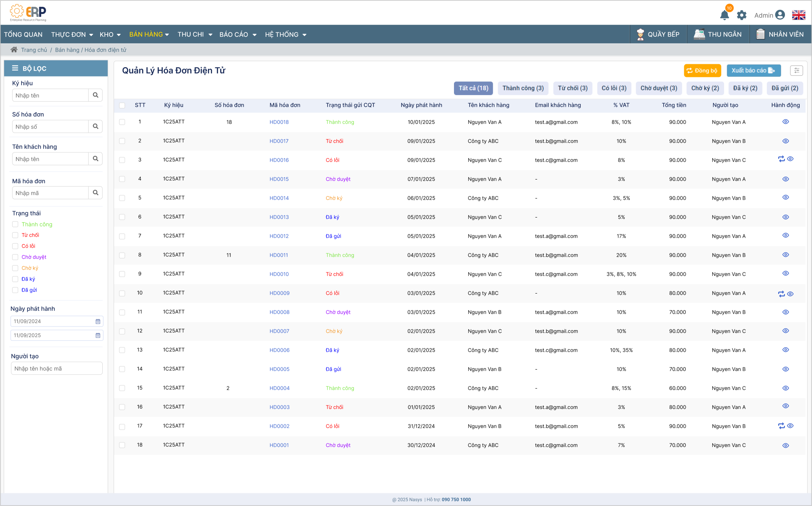Viewport: 812px width, 506px height.
Task: Switch to Thành công (3) tab
Action: tap(523, 88)
